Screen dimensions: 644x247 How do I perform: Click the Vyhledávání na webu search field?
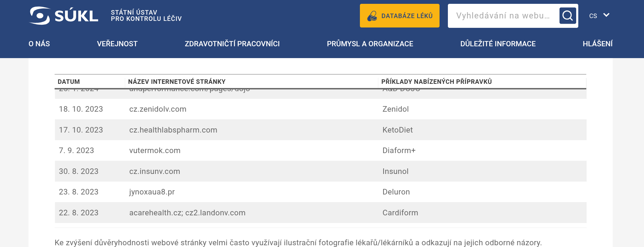[x=503, y=16]
